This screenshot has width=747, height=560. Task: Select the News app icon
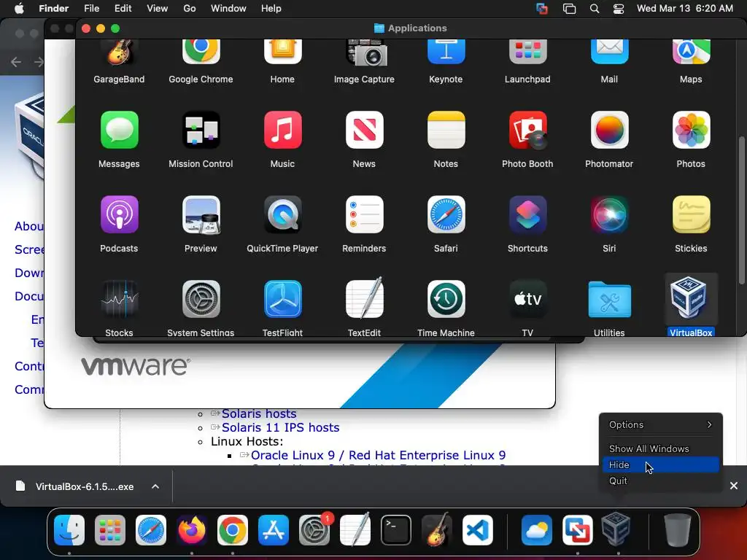point(365,130)
